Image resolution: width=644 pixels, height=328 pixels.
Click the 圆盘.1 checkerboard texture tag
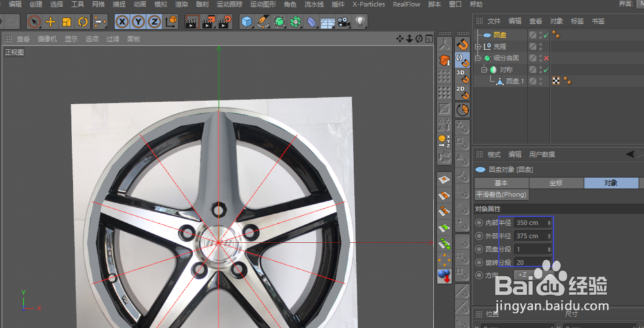point(556,81)
